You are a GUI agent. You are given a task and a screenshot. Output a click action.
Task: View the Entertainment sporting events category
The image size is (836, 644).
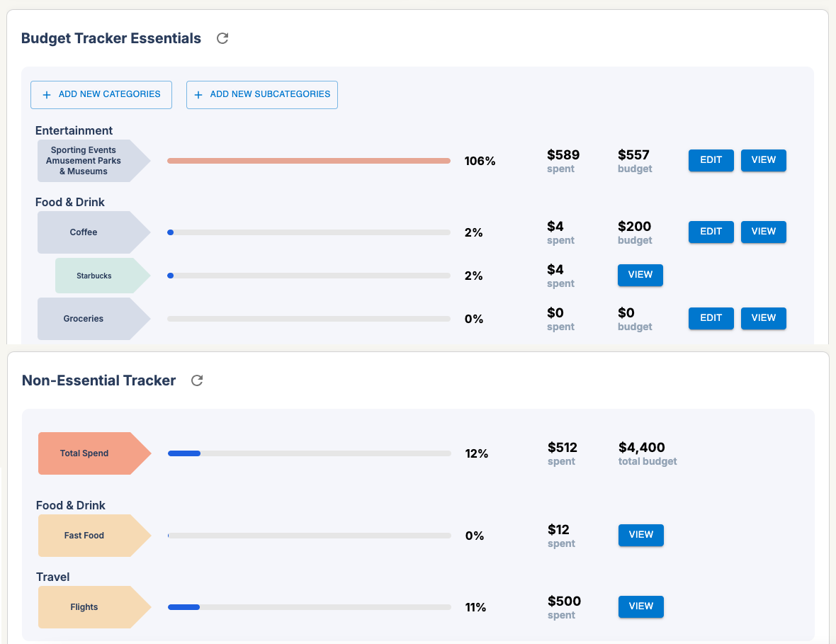point(763,160)
